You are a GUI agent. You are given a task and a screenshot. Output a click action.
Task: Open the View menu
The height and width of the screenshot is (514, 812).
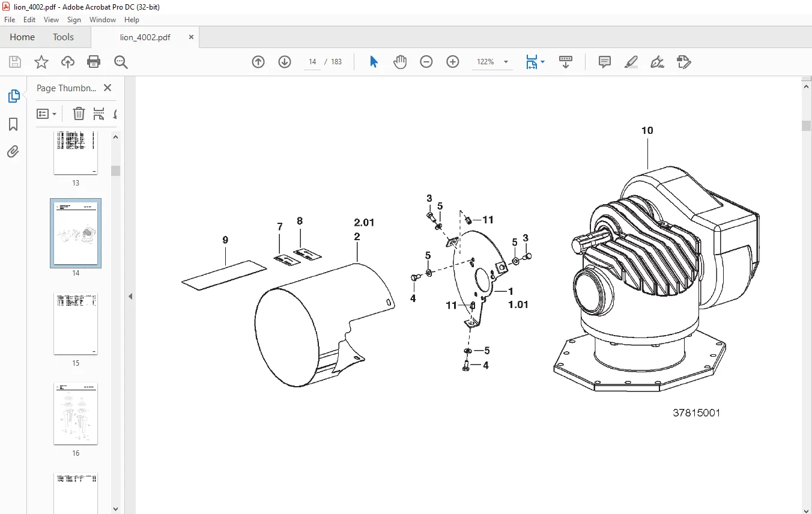pyautogui.click(x=51, y=20)
